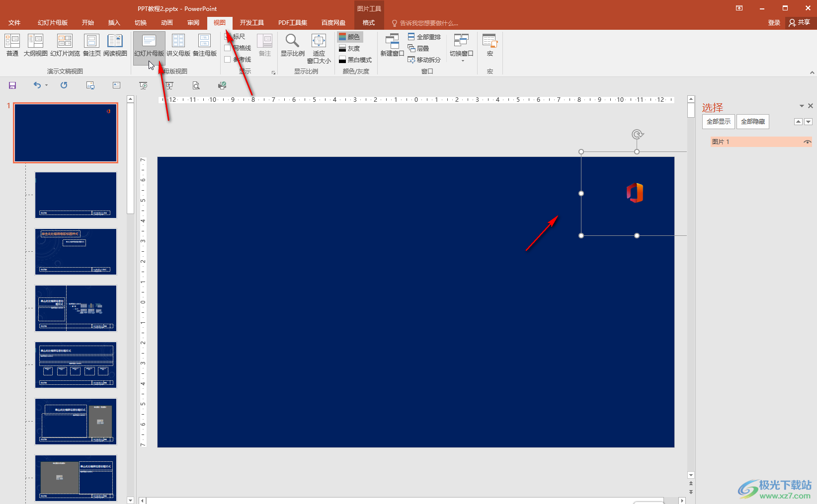Expand the Switch Windows (切换窗口) dropdown
The image size is (817, 504).
(x=462, y=48)
